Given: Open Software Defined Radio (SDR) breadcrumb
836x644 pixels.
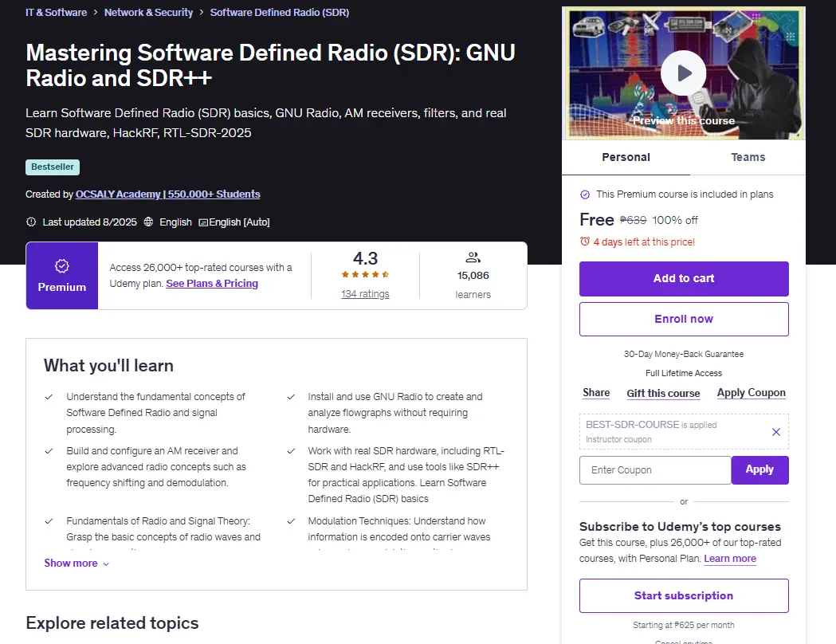Looking at the screenshot, I should click(280, 12).
